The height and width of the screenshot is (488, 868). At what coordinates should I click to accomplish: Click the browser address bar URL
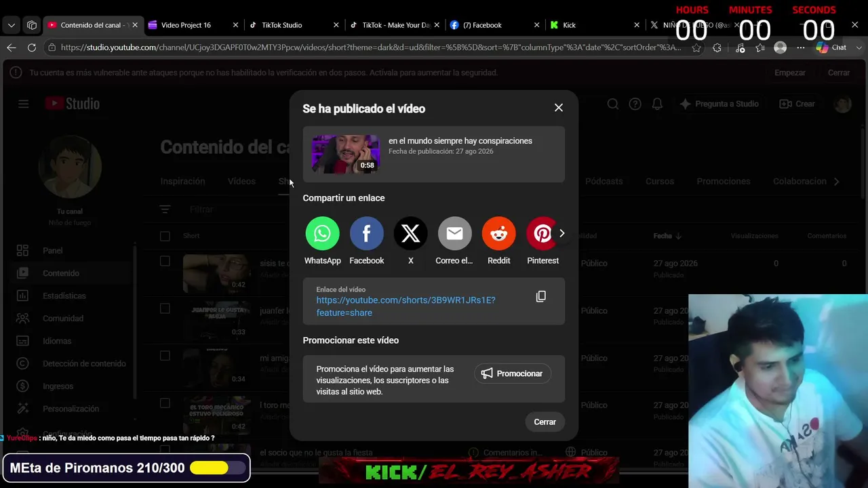370,47
